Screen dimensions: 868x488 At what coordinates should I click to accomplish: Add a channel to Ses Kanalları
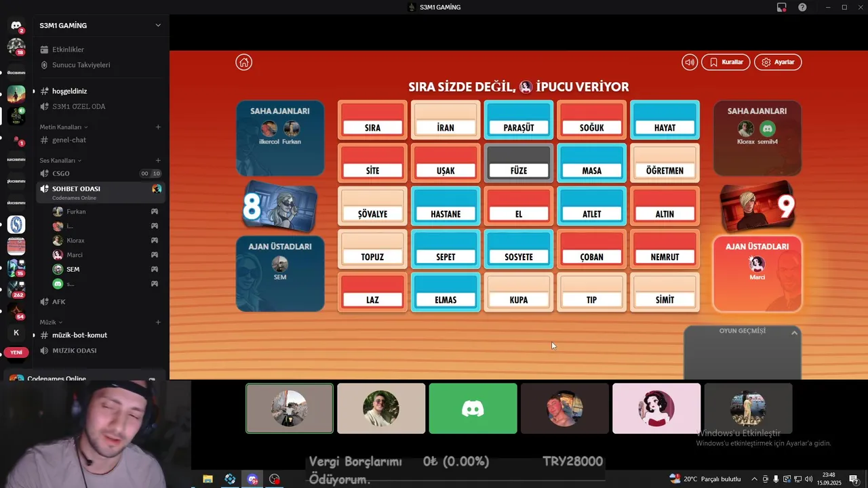click(158, 161)
